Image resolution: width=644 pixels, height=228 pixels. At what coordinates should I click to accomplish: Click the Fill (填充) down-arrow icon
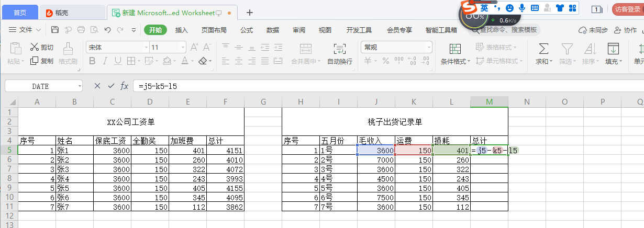[x=613, y=49]
